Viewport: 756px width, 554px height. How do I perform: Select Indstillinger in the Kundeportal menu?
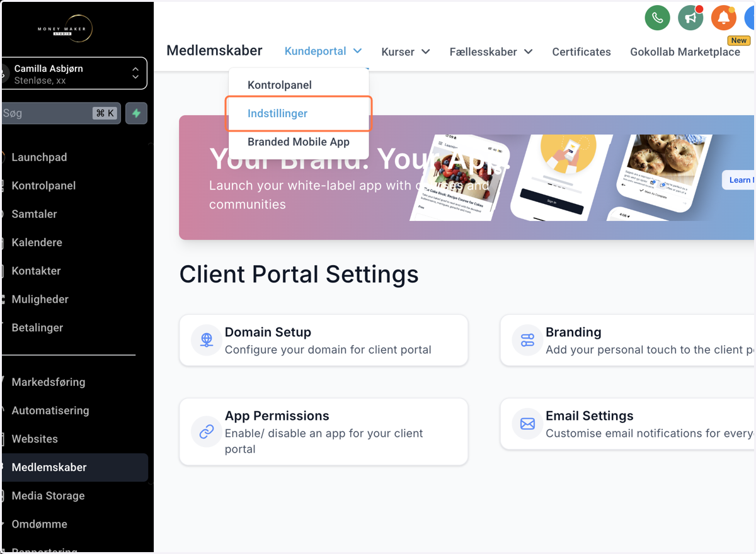click(299, 113)
